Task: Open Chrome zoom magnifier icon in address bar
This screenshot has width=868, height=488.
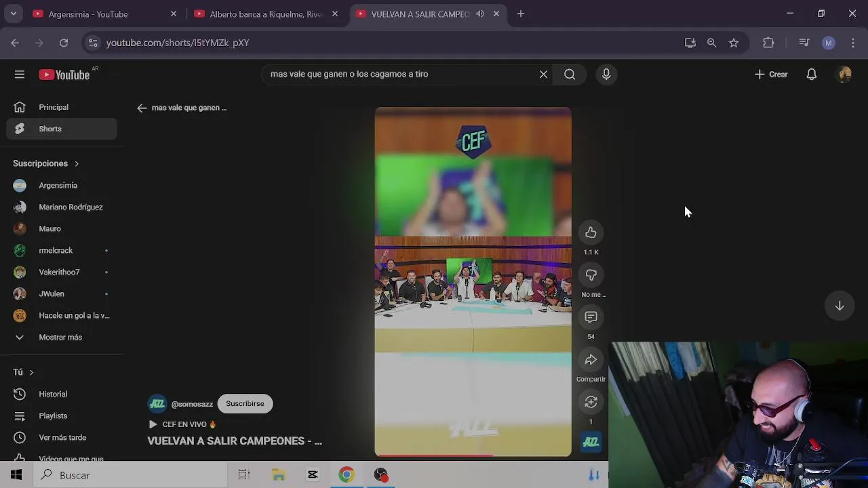Action: [x=711, y=43]
